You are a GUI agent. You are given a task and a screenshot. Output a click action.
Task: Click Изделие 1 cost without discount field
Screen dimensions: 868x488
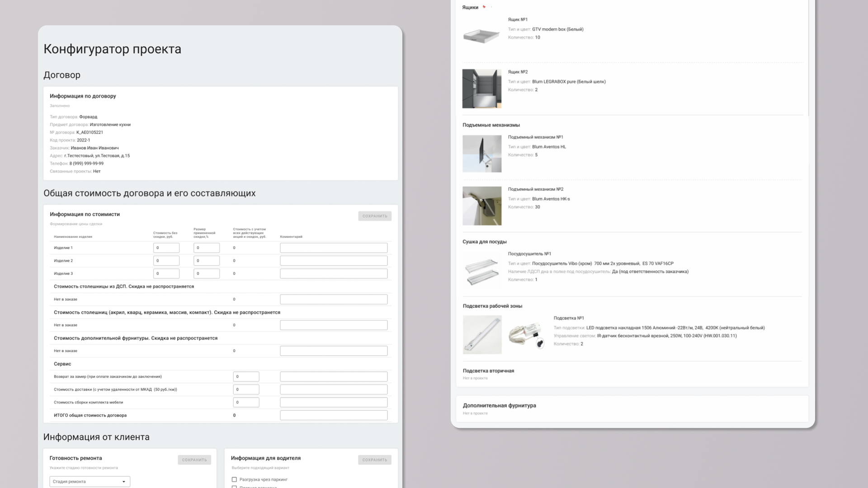point(166,248)
